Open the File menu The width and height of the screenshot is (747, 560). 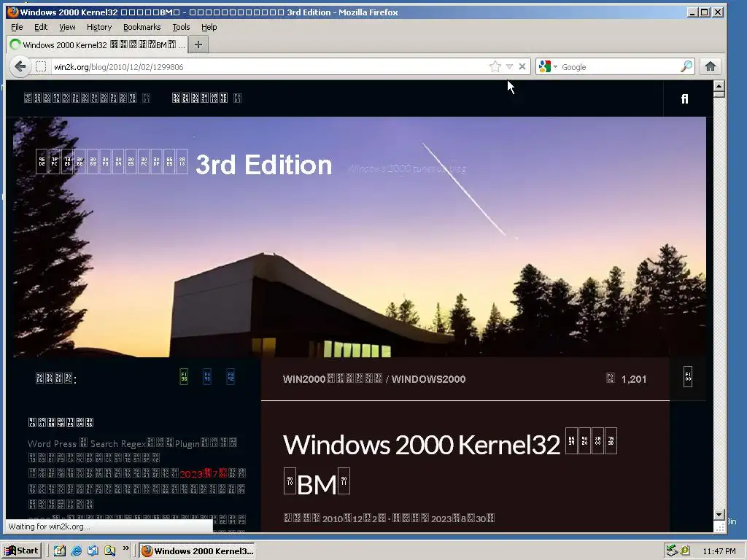(x=17, y=27)
